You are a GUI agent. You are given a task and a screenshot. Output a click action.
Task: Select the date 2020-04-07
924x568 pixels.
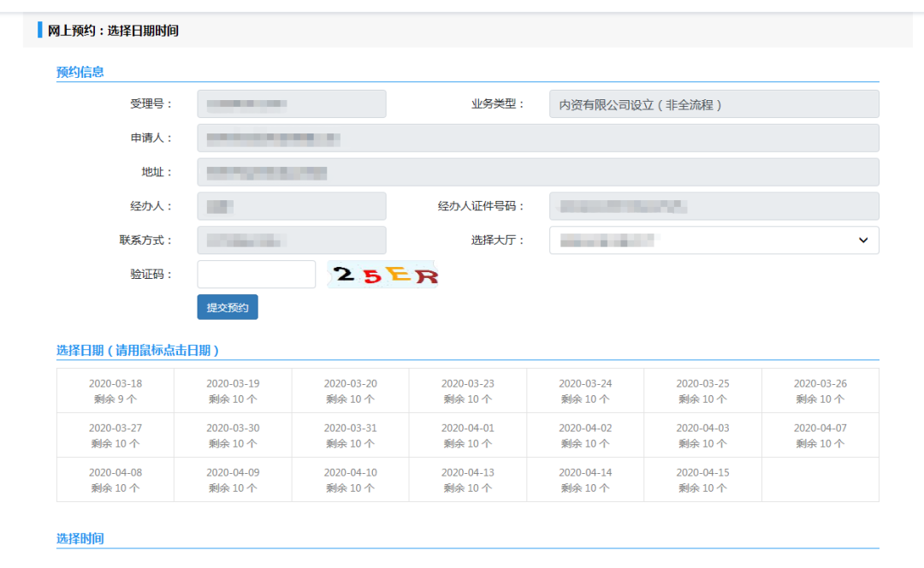tap(820, 435)
